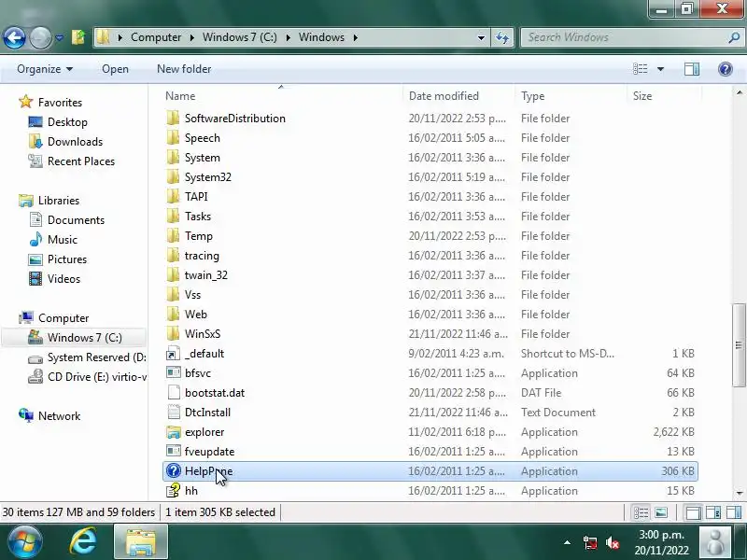Select the System32 folder icon
This screenshot has height=560, width=747.
[173, 177]
